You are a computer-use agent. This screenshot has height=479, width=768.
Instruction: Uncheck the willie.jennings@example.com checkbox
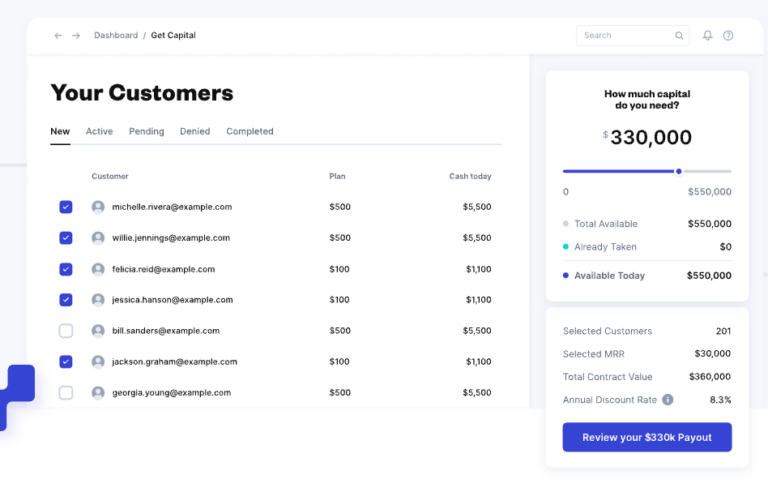66,238
